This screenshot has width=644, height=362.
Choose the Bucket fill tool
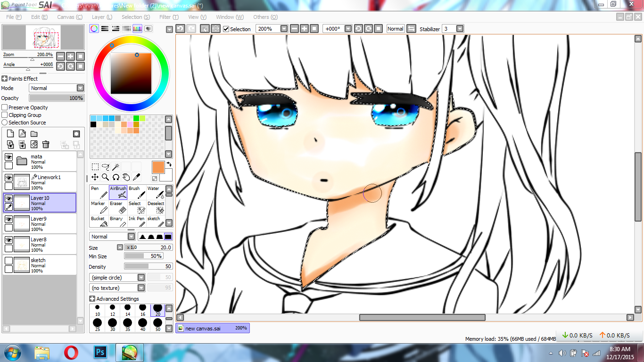click(99, 222)
